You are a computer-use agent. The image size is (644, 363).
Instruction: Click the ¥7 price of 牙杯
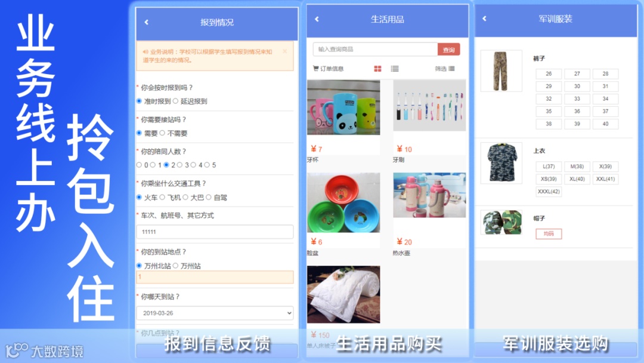(317, 149)
